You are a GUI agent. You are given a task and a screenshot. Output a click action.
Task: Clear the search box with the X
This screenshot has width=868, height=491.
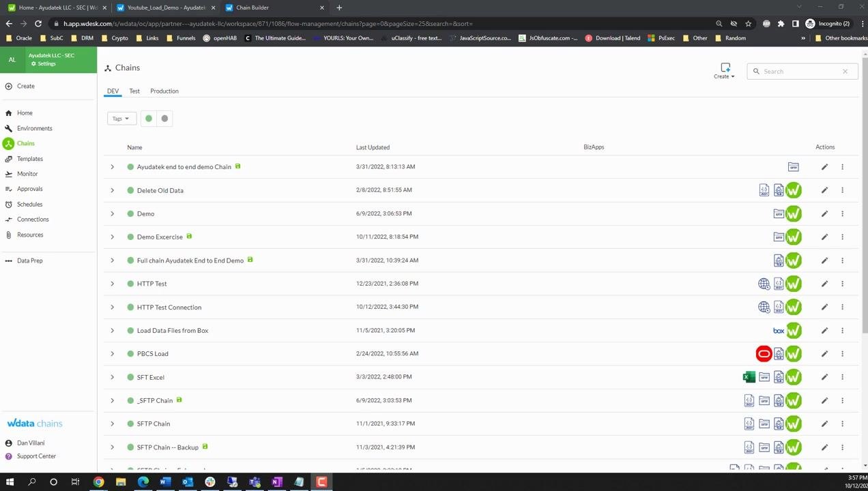pyautogui.click(x=845, y=72)
